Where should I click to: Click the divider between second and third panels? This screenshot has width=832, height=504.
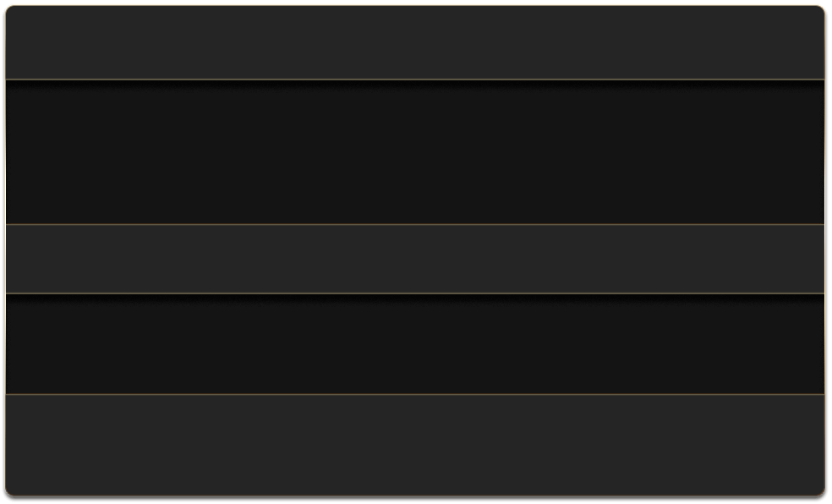pos(414,225)
